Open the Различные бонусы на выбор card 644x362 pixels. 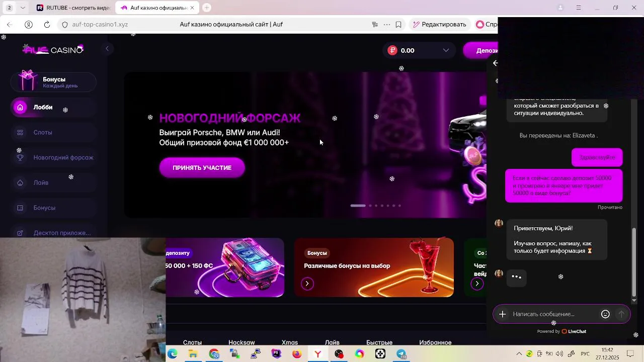point(374,267)
